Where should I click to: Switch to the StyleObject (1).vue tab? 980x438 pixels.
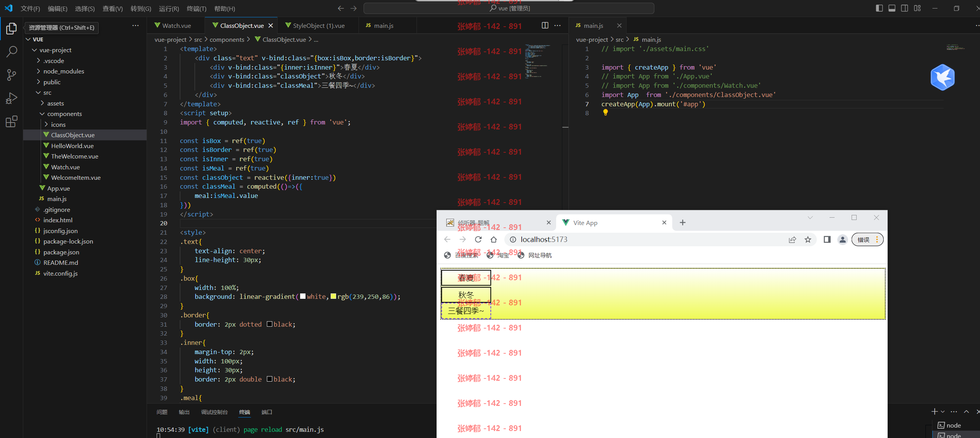[x=318, y=26]
